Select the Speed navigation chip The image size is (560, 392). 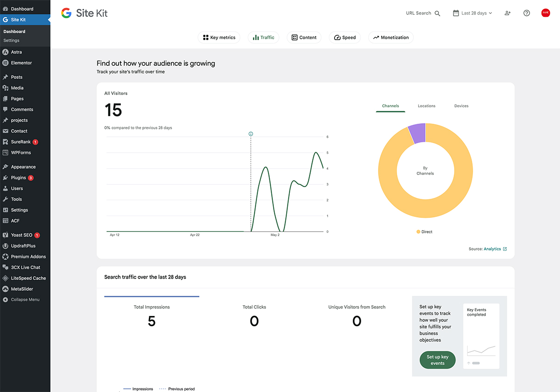pyautogui.click(x=344, y=37)
